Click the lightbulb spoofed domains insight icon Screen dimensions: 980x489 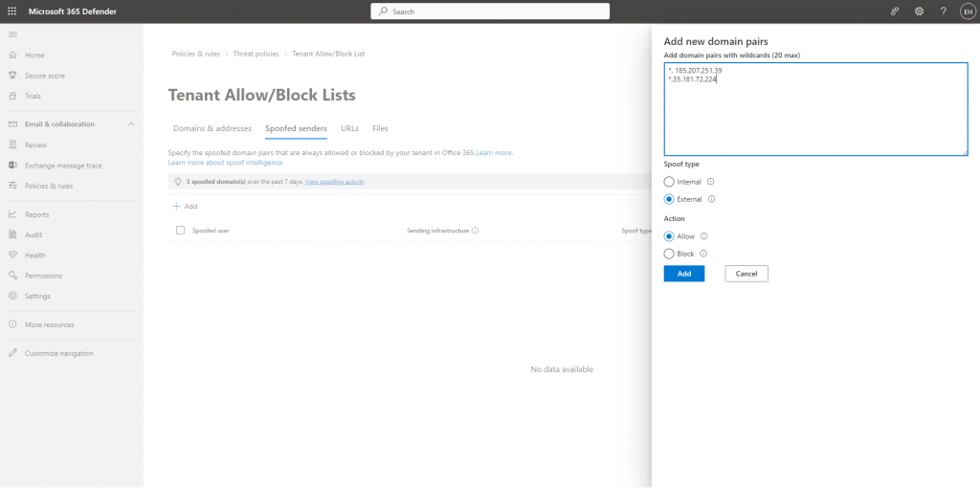pos(178,182)
